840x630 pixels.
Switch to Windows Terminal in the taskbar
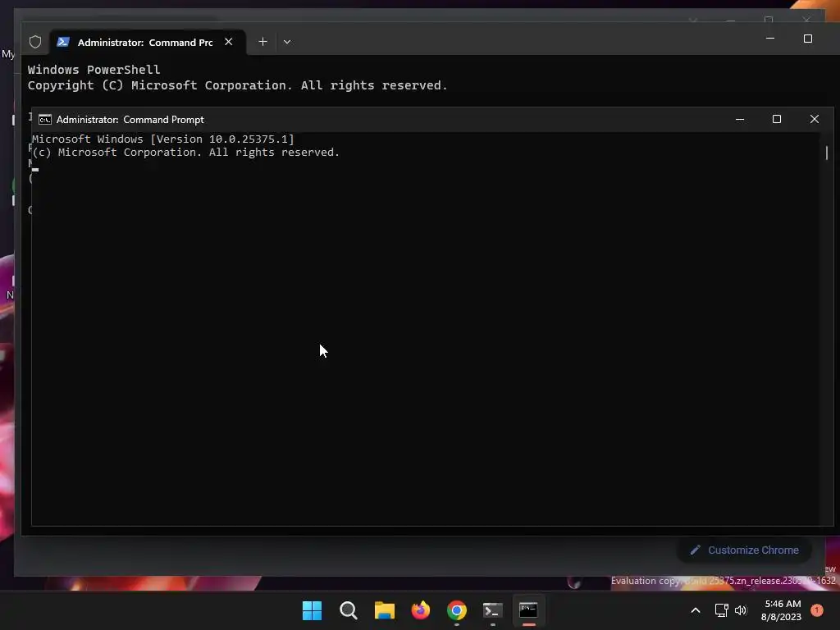coord(493,610)
